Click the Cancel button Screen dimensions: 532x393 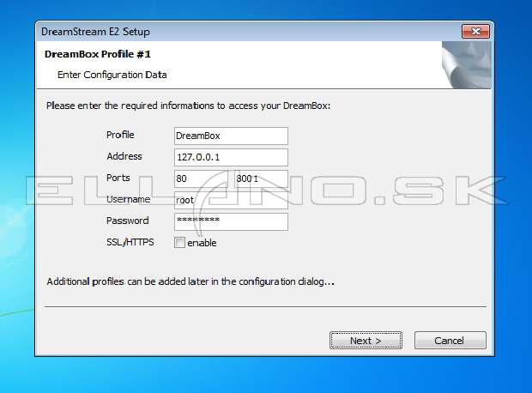click(x=450, y=340)
